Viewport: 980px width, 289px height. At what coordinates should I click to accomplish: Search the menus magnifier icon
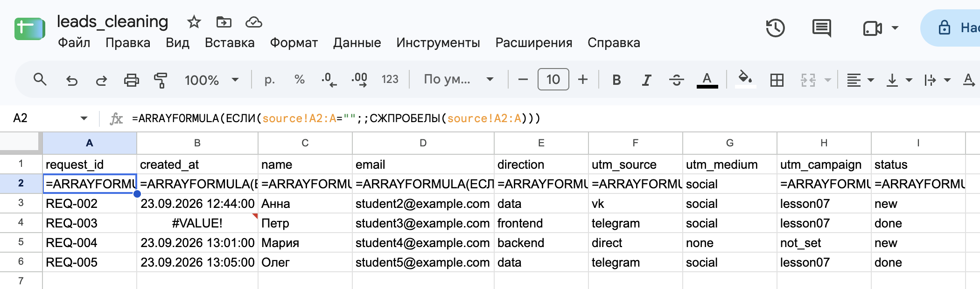click(40, 80)
